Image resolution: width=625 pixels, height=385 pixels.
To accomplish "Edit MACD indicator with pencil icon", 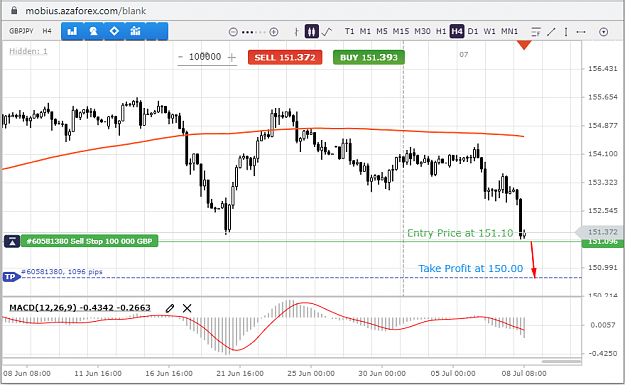I will click(x=170, y=308).
